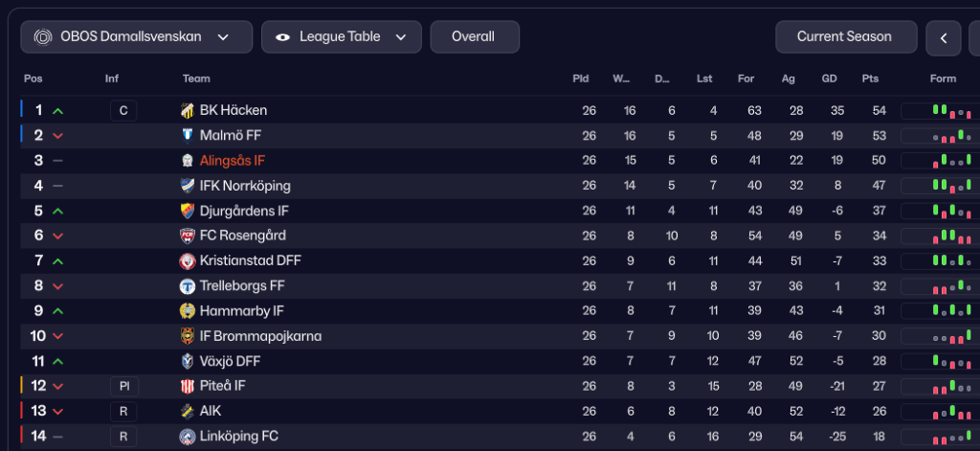This screenshot has width=980, height=451.
Task: Go to previous season with left arrow
Action: click(944, 38)
